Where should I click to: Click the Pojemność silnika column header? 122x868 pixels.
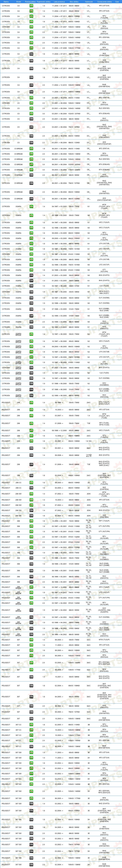44,2
